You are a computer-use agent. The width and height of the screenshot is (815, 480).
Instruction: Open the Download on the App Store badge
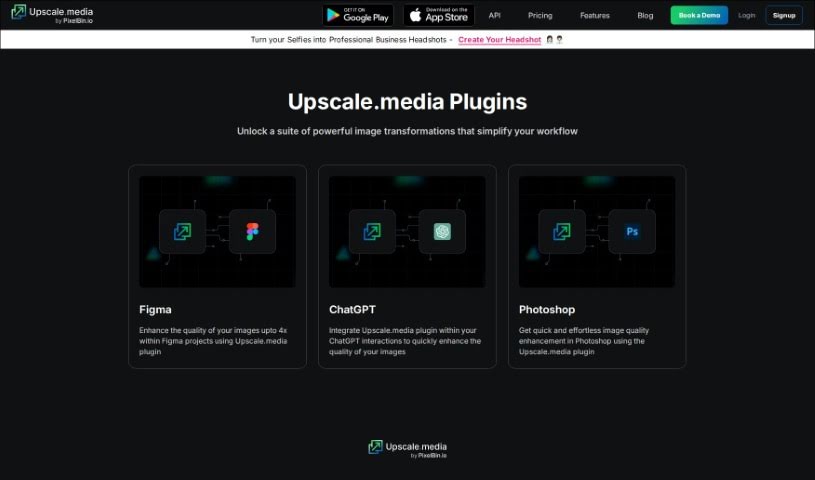coord(439,15)
